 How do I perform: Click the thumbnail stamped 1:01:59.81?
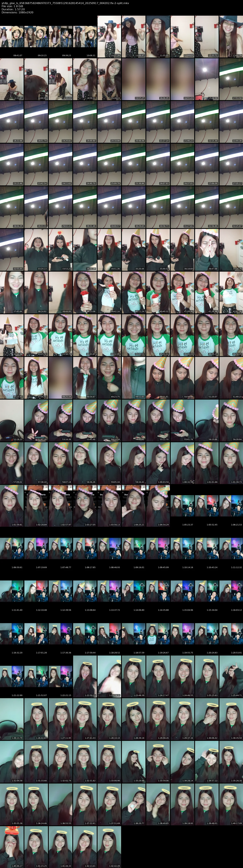click(12, 506)
